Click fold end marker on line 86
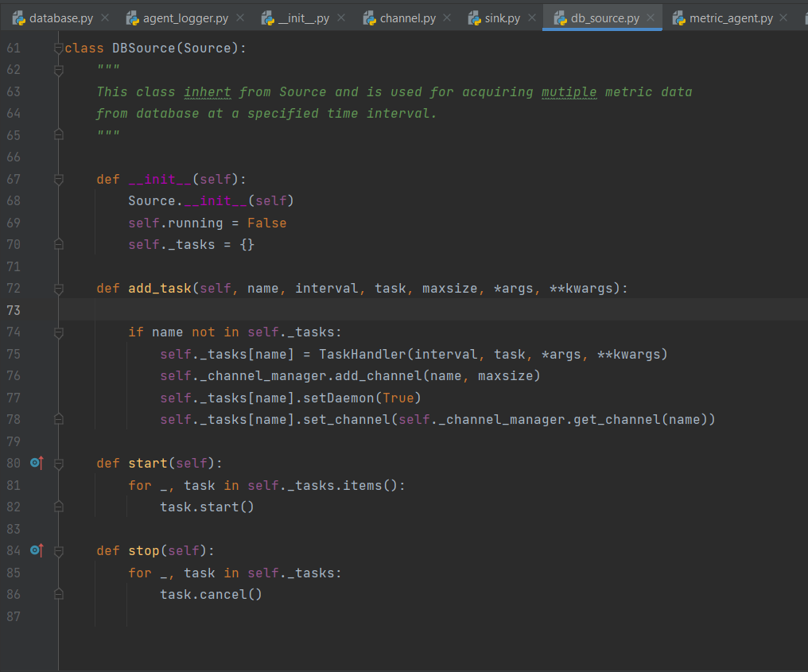 [59, 595]
